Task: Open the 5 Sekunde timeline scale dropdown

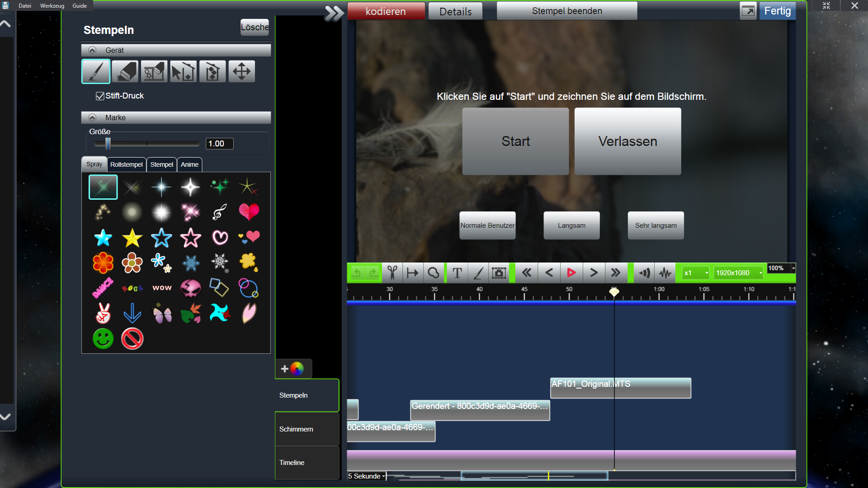Action: click(x=367, y=476)
